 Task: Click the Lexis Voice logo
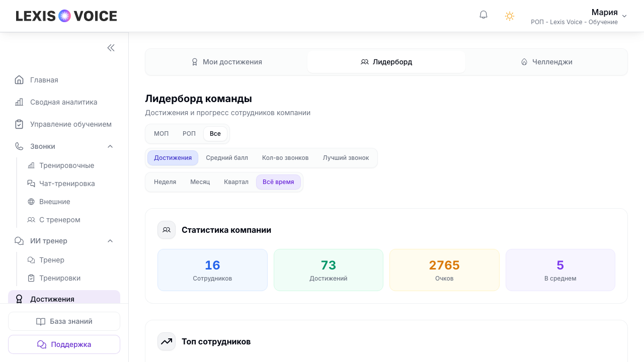click(66, 16)
